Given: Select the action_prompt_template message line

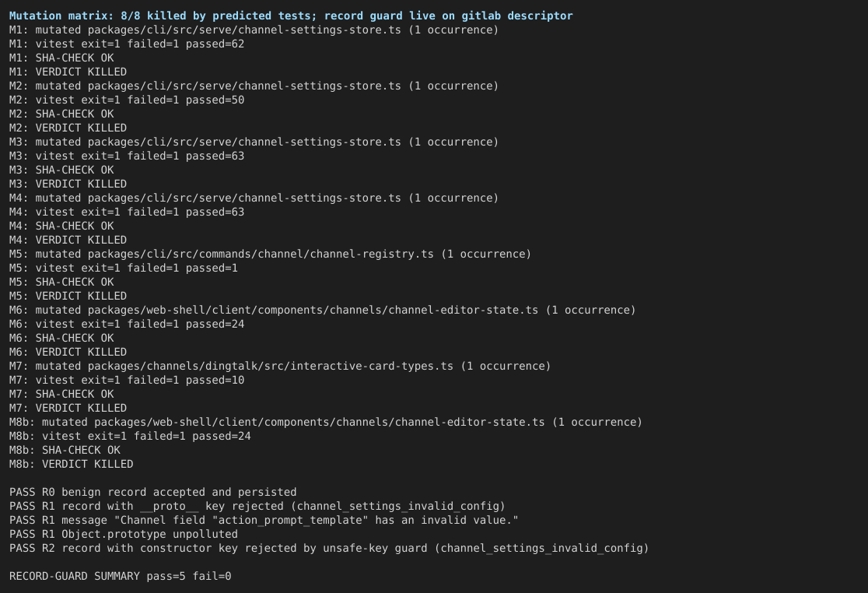Looking at the screenshot, I should point(264,520).
